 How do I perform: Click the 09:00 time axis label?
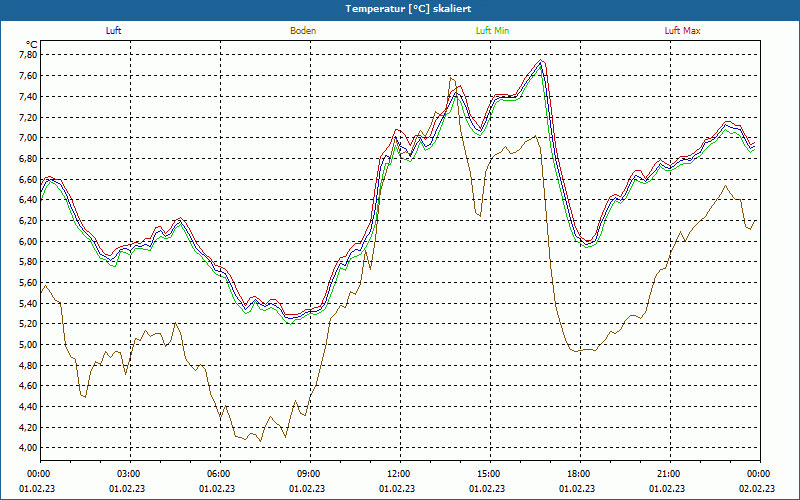[309, 473]
